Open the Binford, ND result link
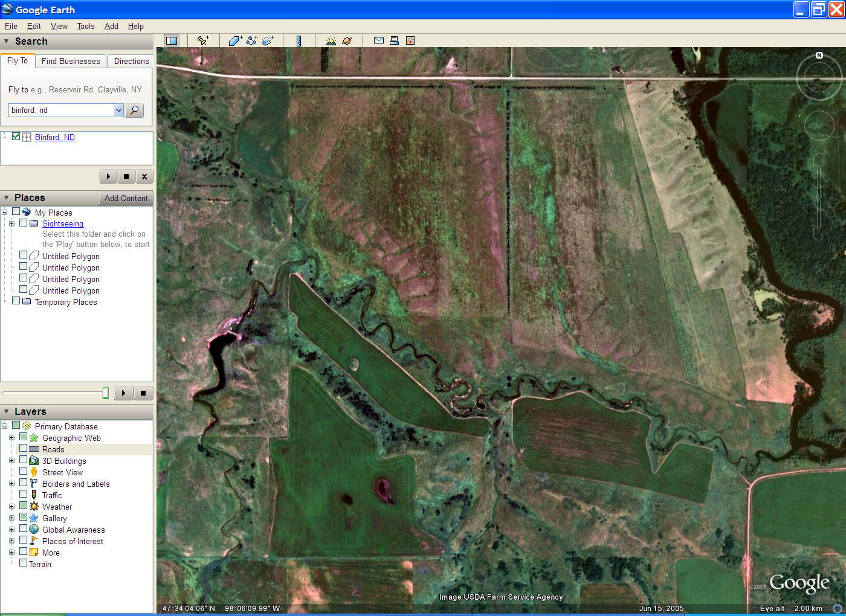This screenshot has width=846, height=616. click(x=55, y=137)
